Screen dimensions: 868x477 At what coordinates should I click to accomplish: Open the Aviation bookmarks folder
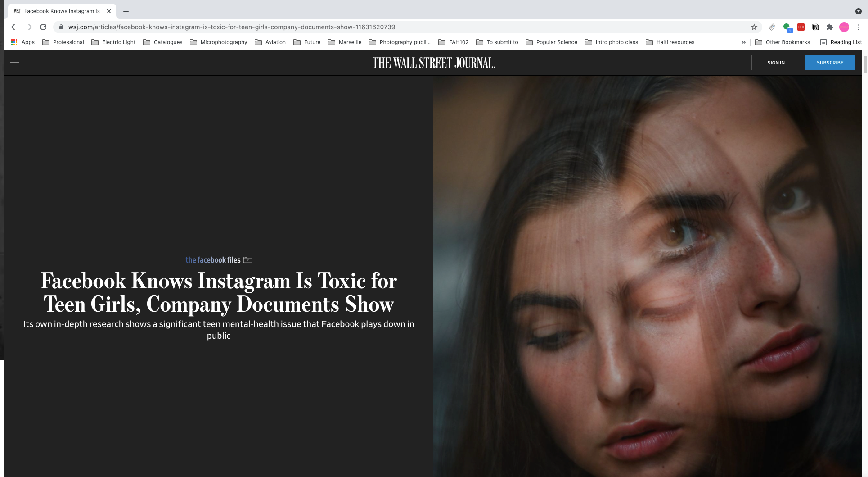click(270, 42)
